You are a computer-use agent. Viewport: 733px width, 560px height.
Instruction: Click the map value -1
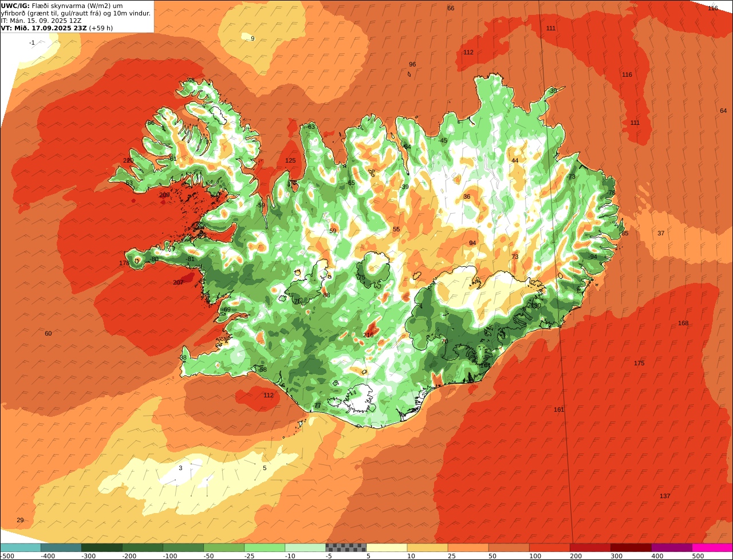click(32, 42)
